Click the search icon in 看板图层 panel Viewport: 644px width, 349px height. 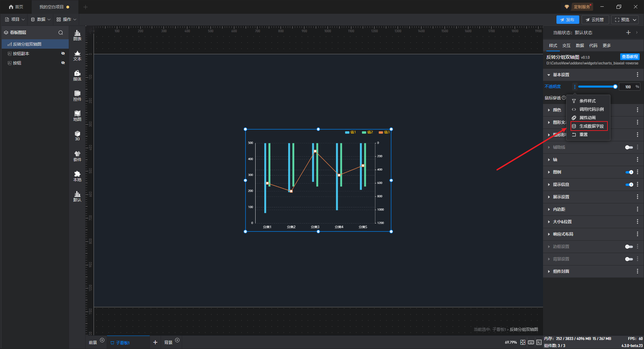(61, 33)
